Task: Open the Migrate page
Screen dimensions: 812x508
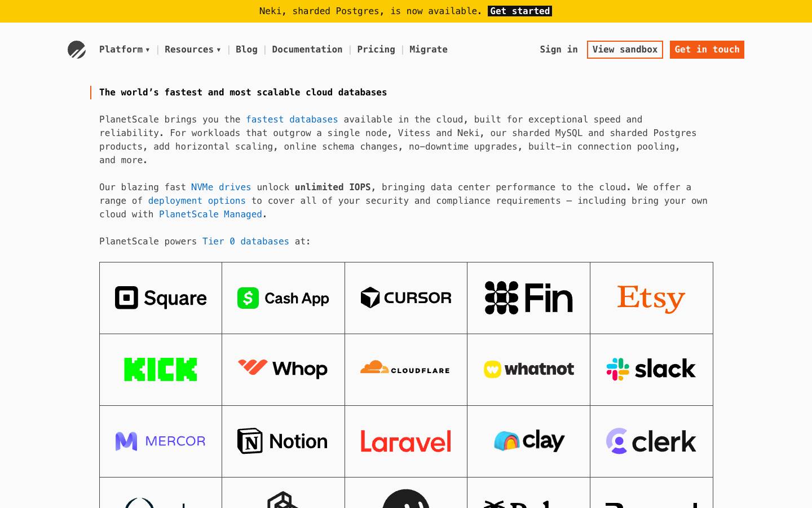Action: click(x=429, y=50)
